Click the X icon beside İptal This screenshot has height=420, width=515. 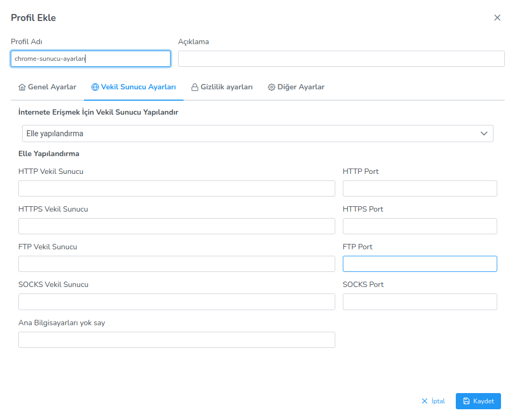pos(425,401)
